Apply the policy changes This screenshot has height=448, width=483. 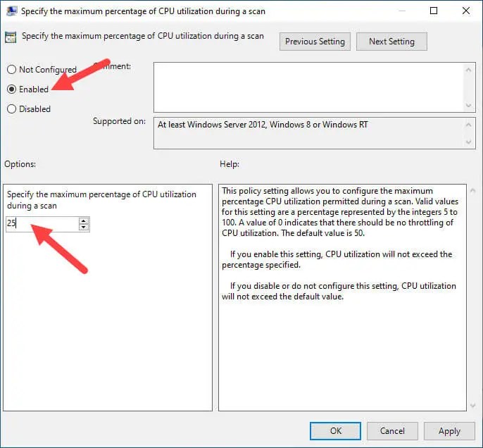[x=449, y=431]
